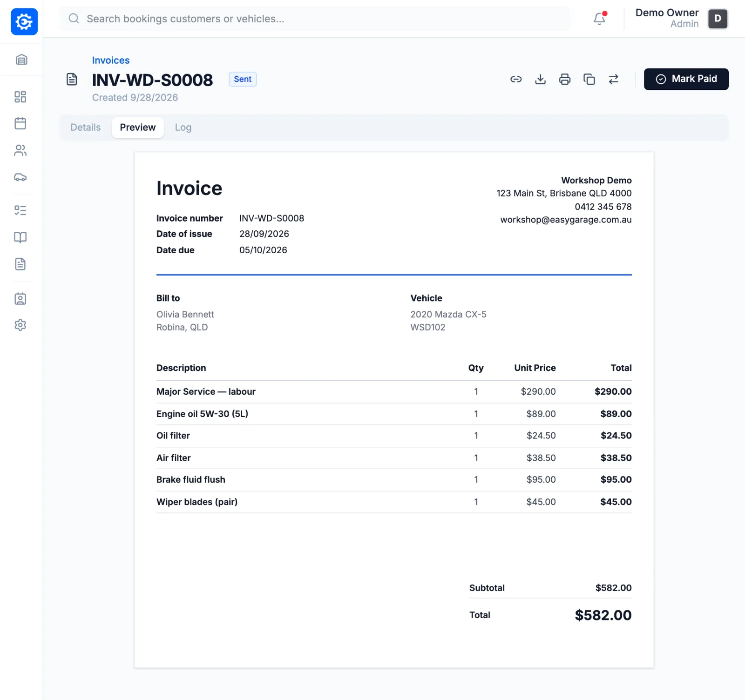Click the Mark Paid button
The height and width of the screenshot is (700, 745).
pos(686,79)
